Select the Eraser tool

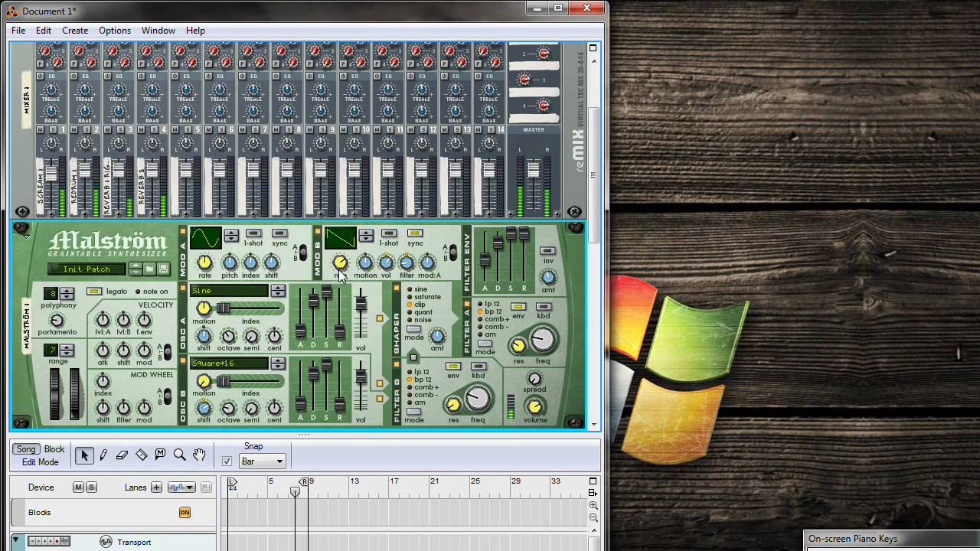[x=122, y=455]
